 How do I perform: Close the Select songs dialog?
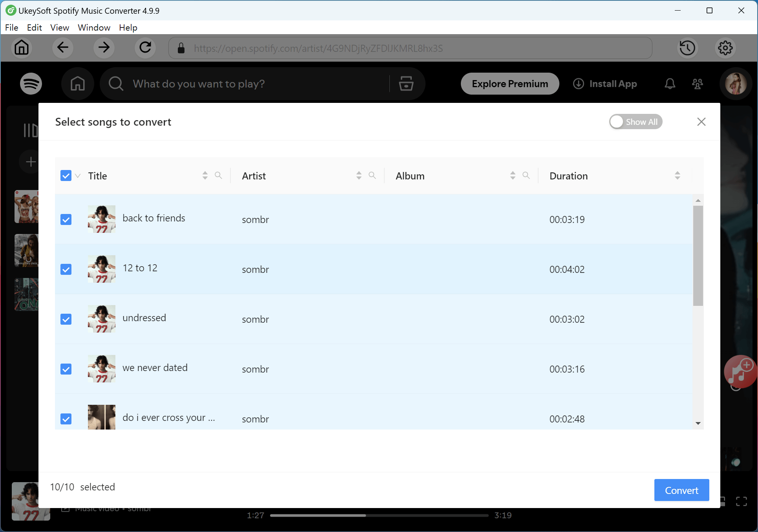click(701, 122)
